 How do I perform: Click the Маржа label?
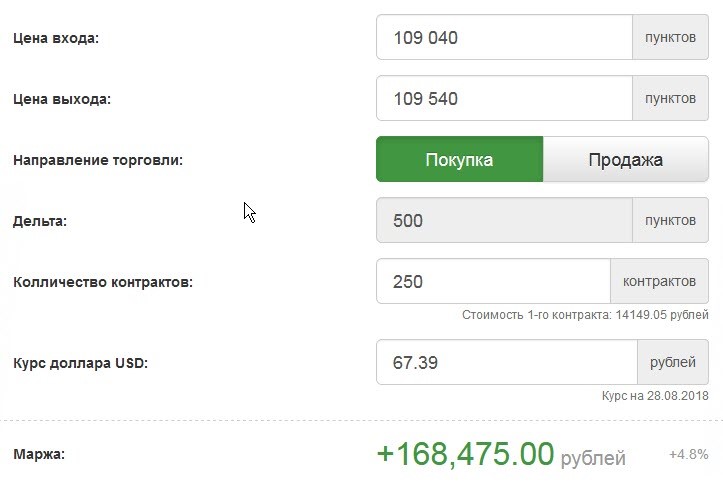[x=39, y=455]
